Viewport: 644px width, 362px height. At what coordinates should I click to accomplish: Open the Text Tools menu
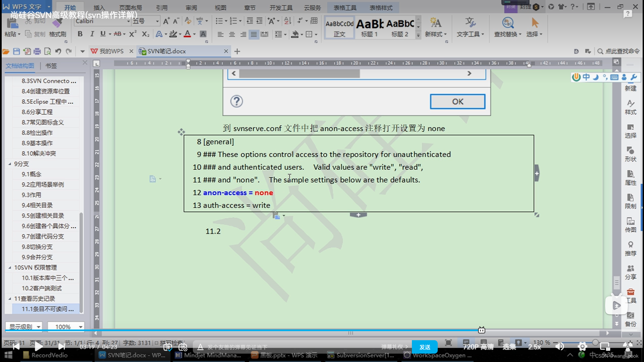tap(470, 28)
